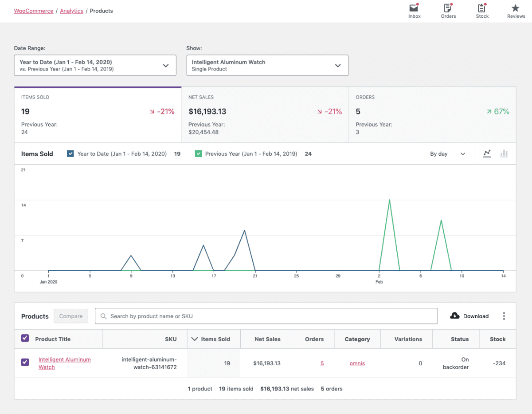Deselect all rows via header checkbox

(x=25, y=339)
